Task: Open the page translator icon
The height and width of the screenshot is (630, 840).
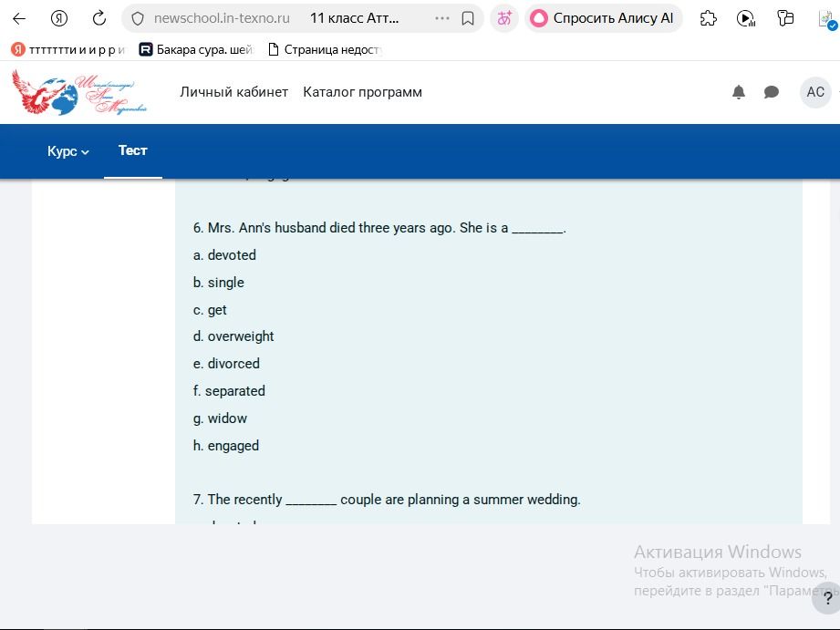Action: click(x=504, y=18)
